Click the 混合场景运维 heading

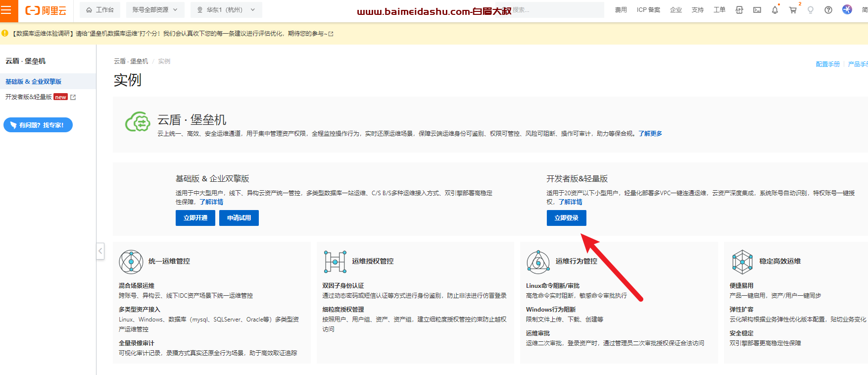[137, 286]
